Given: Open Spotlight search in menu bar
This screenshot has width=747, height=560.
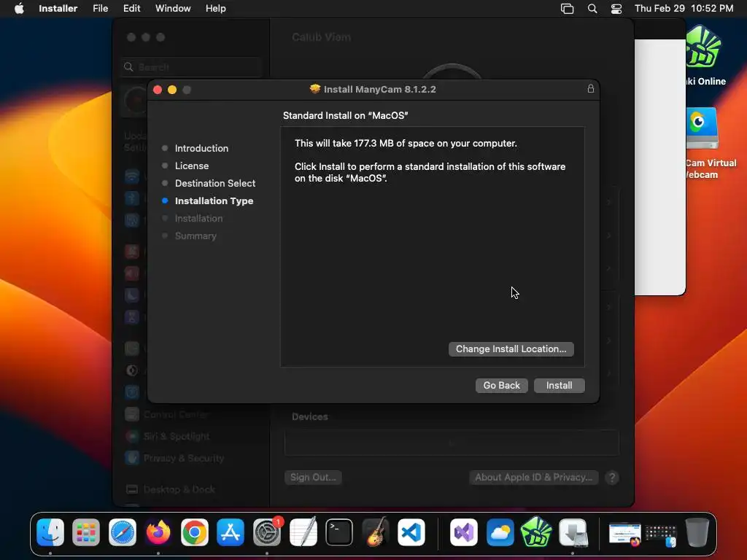Looking at the screenshot, I should (x=592, y=9).
